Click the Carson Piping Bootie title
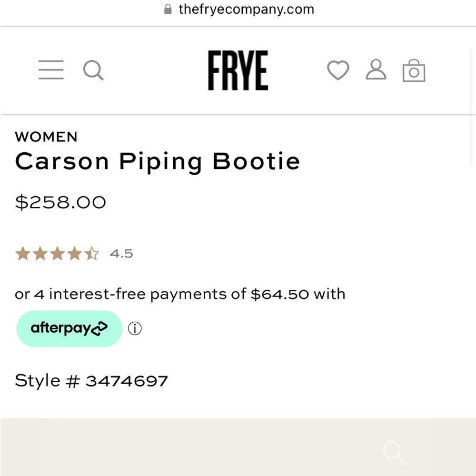 point(158,161)
